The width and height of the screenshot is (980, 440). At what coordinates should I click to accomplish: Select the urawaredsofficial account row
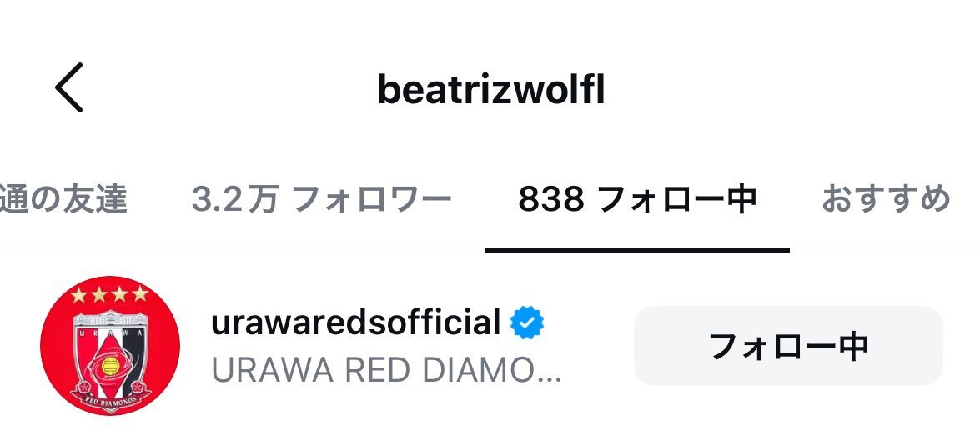pyautogui.click(x=490, y=345)
